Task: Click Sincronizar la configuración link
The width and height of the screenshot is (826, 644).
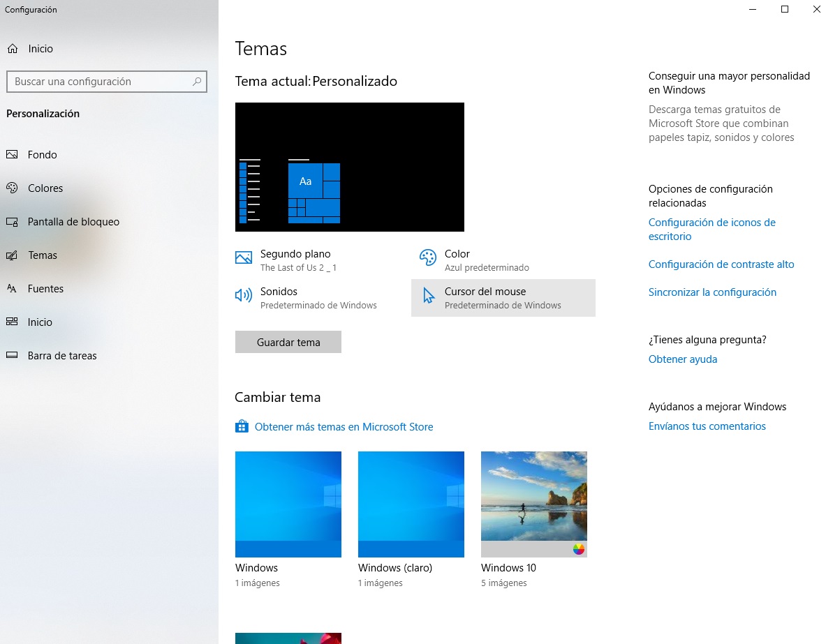Action: pyautogui.click(x=712, y=292)
